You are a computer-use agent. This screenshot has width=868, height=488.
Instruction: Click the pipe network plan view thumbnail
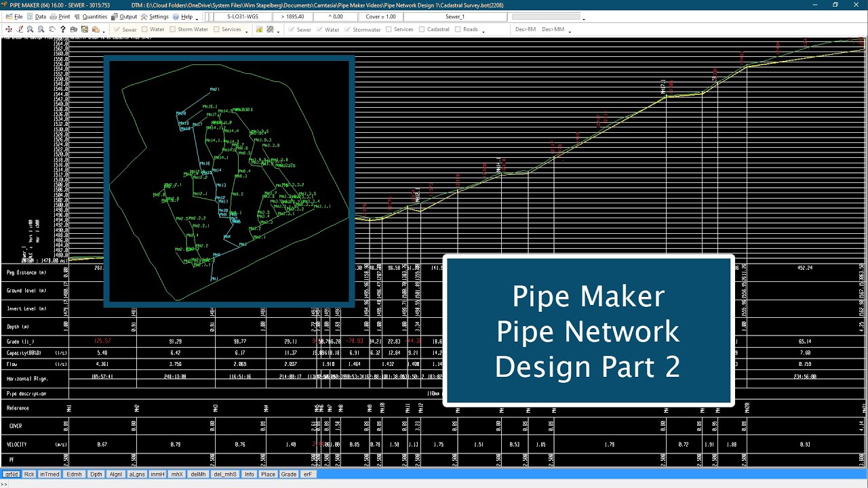pyautogui.click(x=229, y=182)
